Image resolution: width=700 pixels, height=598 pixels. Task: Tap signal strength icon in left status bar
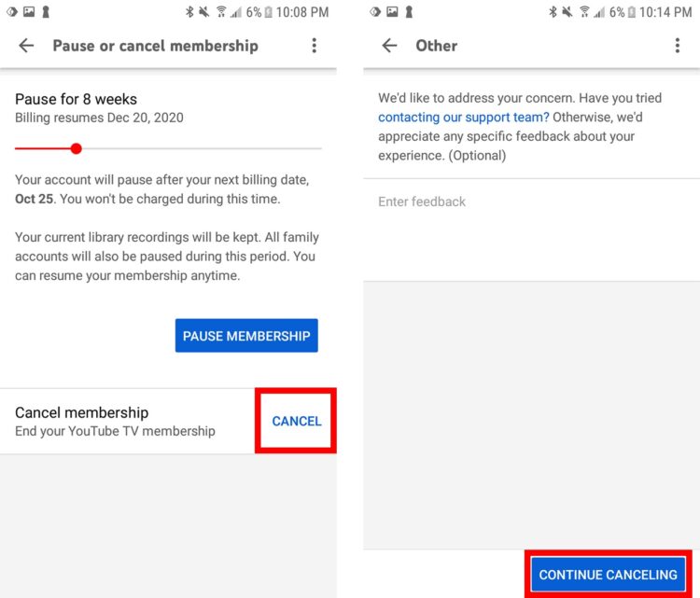[x=236, y=13]
